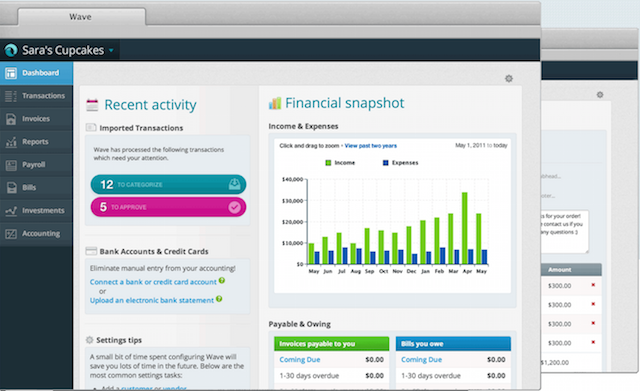Open the 12 To Categorize button
640x391 pixels.
168,184
